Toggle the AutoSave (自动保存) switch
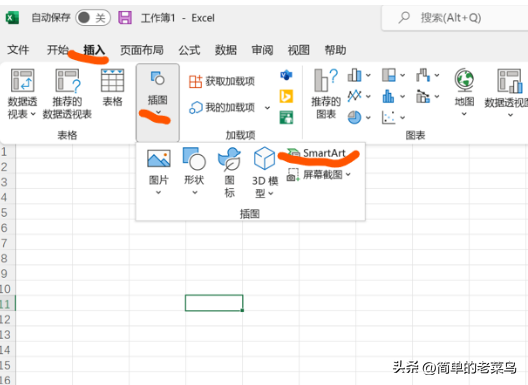 [x=93, y=18]
